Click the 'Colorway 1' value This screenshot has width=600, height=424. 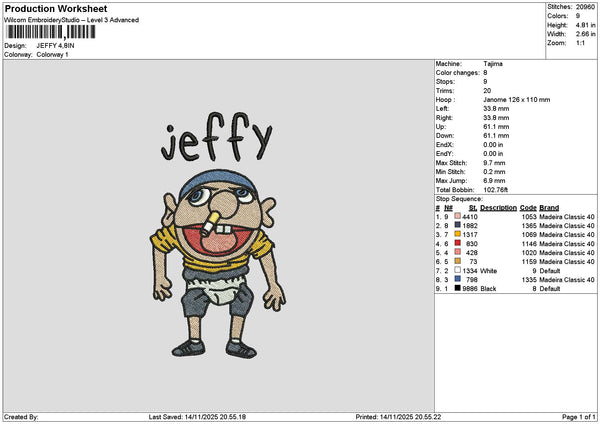click(x=52, y=55)
